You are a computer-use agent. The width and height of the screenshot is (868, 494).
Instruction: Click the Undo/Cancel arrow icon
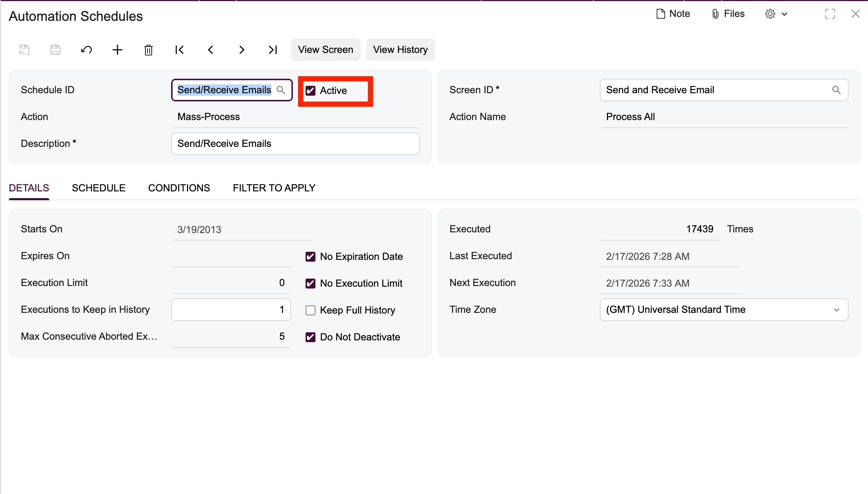pyautogui.click(x=86, y=50)
